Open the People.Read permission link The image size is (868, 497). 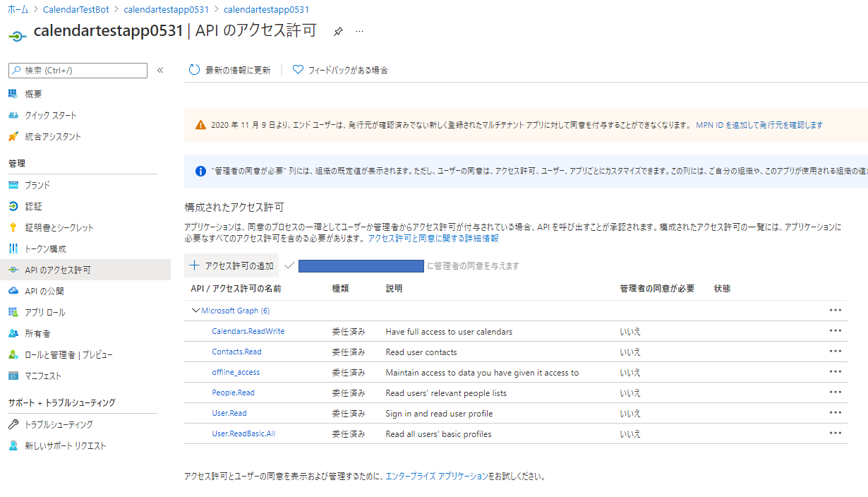[x=233, y=393]
